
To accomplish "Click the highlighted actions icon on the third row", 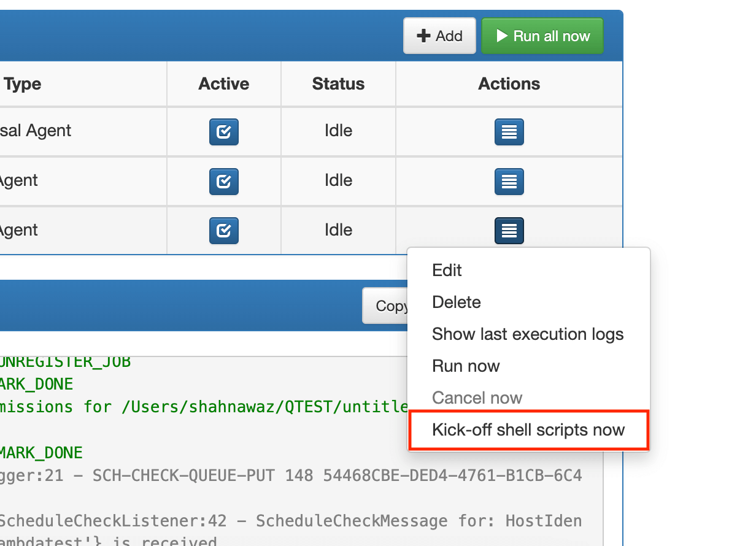I will tap(509, 230).
